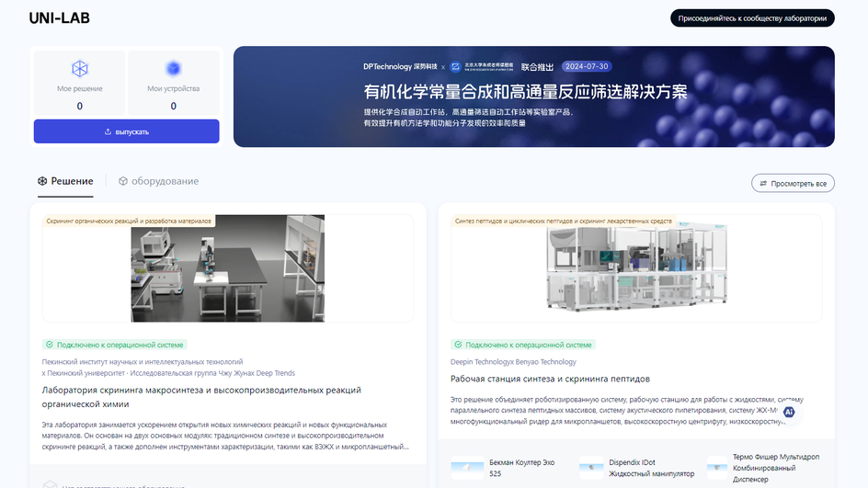Click the Dispendix IDot device thumbnail
The width and height of the screenshot is (868, 488).
coord(591,468)
